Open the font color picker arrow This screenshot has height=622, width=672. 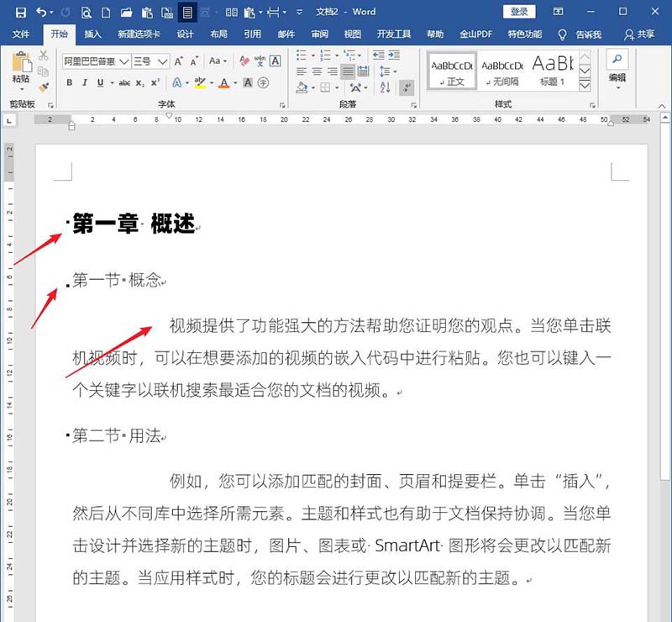coord(234,82)
